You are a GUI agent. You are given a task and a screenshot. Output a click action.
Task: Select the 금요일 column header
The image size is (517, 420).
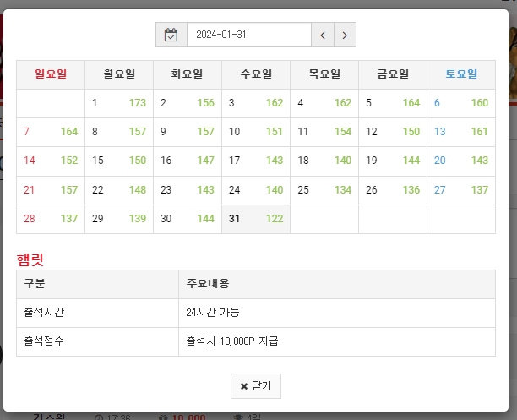393,74
